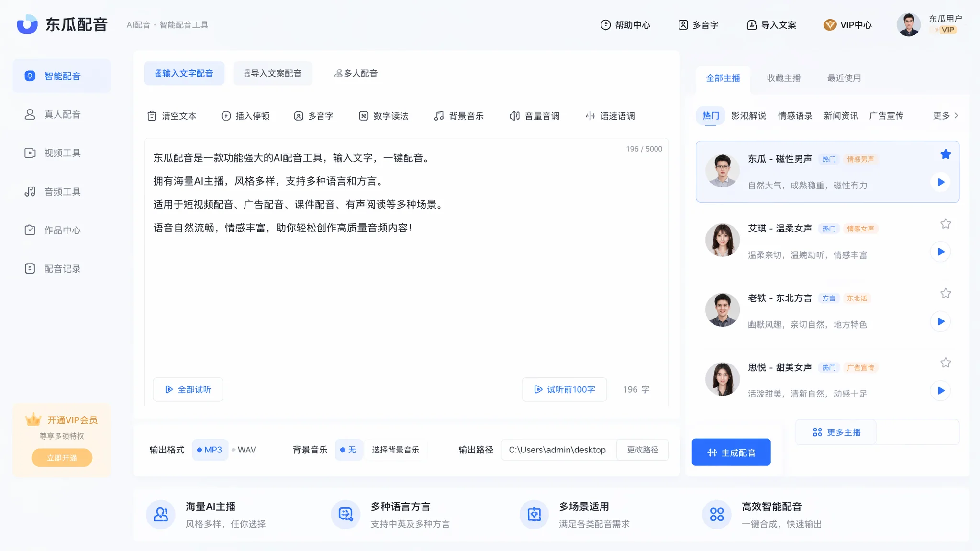This screenshot has width=980, height=551.
Task: Play the 思悦 - 甜美女声 voice sample
Action: point(941,391)
